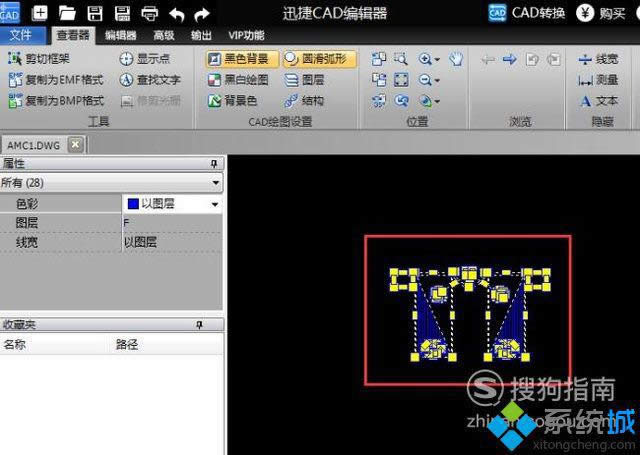Image resolution: width=640 pixels, height=455 pixels.
Task: Click the previous view grey arrow
Action: click(488, 60)
